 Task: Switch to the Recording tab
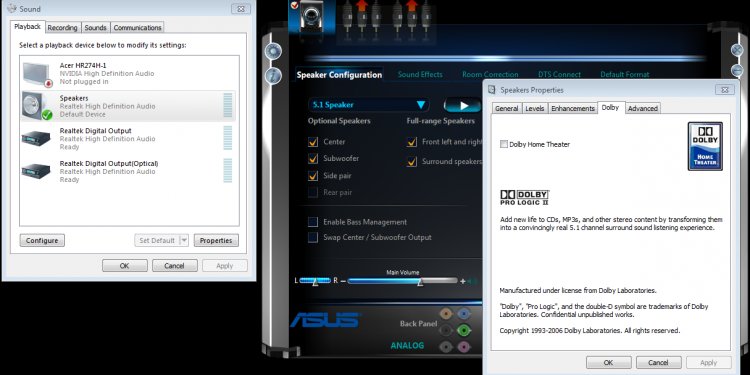[x=63, y=28]
